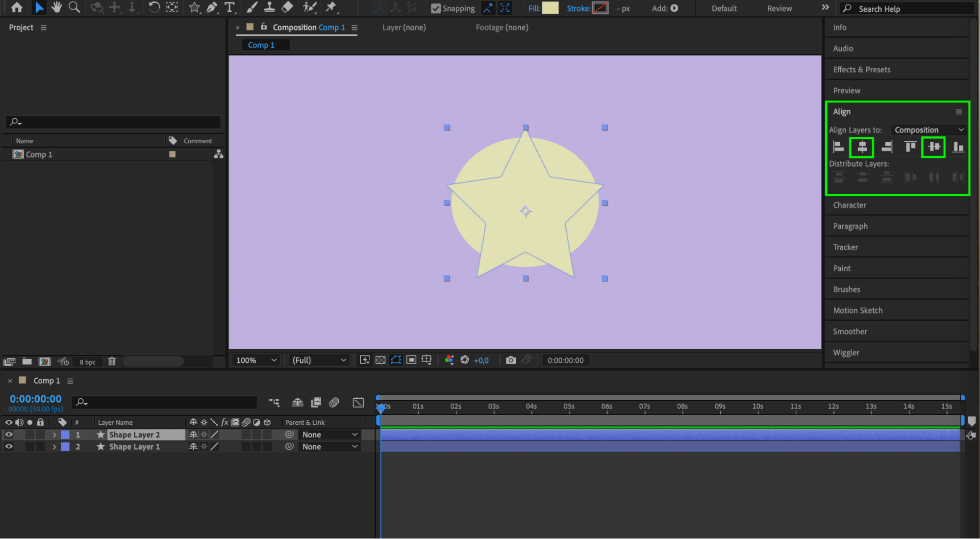Viewport: 980px width, 539px height.
Task: Click align horizontal center icon
Action: [x=861, y=147]
